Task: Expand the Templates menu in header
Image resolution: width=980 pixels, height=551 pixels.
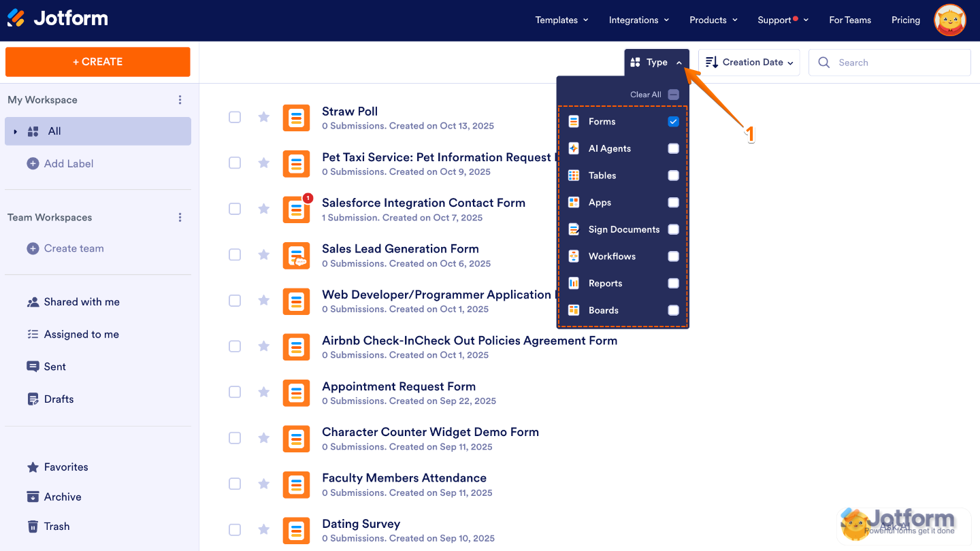Action: point(561,20)
